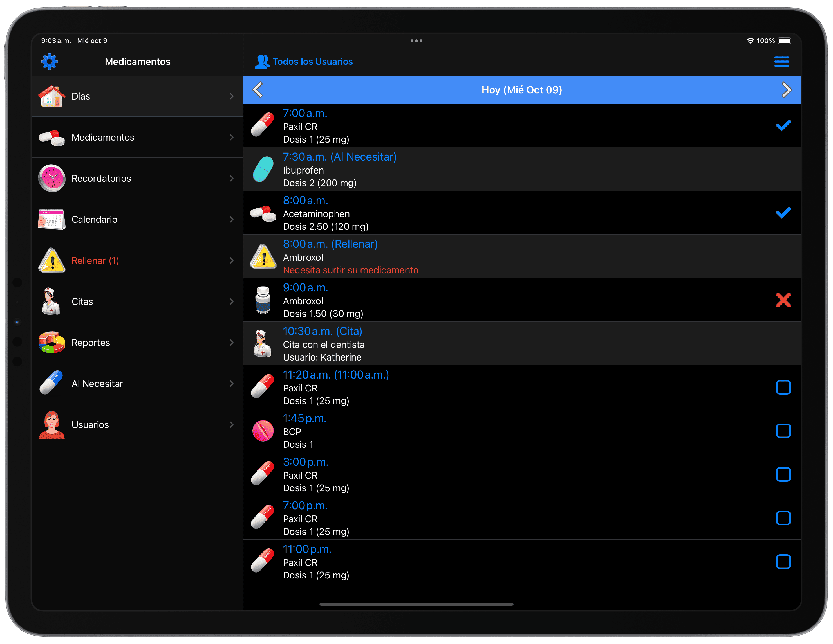Click the nurse icon beside Citas
Image resolution: width=833 pixels, height=644 pixels.
(x=51, y=301)
